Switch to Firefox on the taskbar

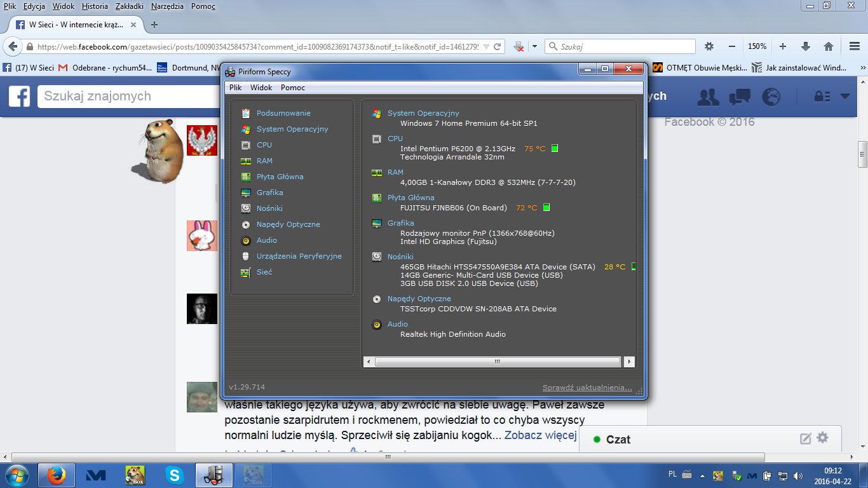[x=57, y=475]
